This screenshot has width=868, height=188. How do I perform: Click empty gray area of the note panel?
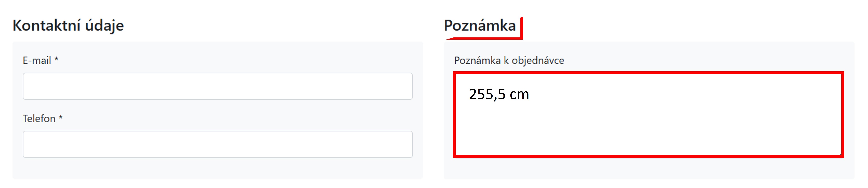[648, 168]
